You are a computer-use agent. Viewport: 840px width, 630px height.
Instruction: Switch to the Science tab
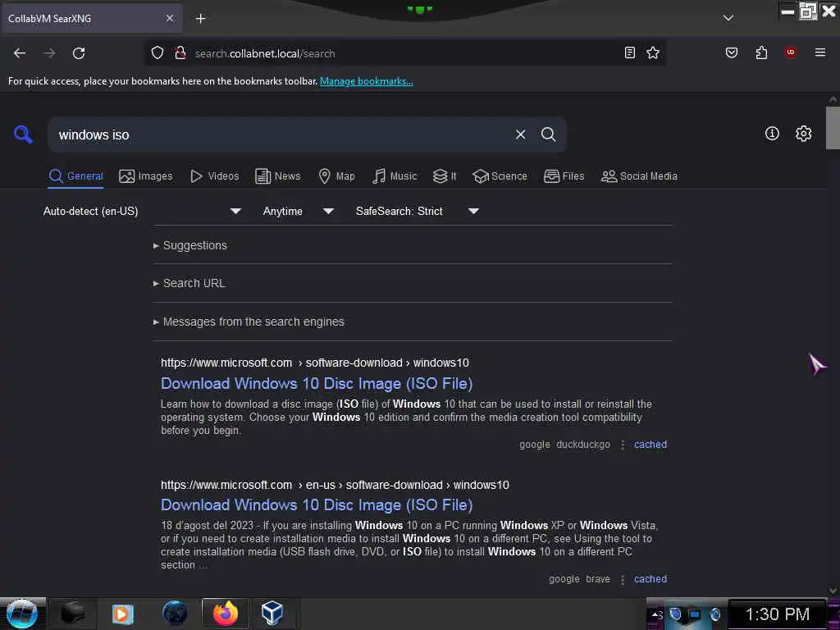[x=500, y=176]
